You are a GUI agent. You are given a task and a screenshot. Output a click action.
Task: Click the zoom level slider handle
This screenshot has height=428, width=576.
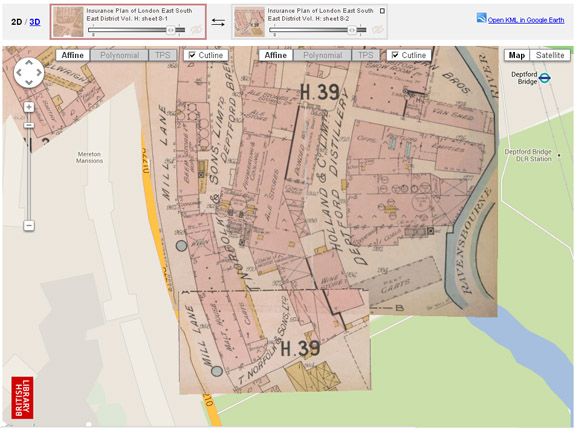[29, 125]
